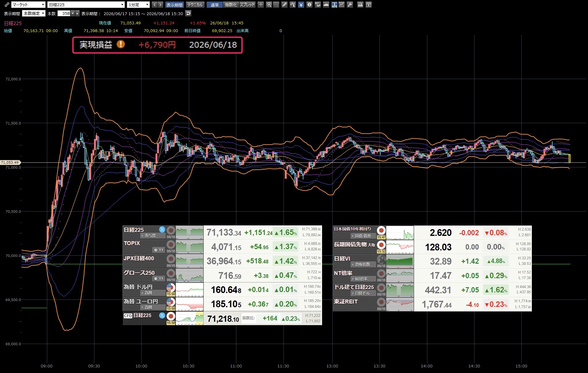Screen dimensions: 588x373
Task: Click the yen currency icon
Action: (301, 5)
